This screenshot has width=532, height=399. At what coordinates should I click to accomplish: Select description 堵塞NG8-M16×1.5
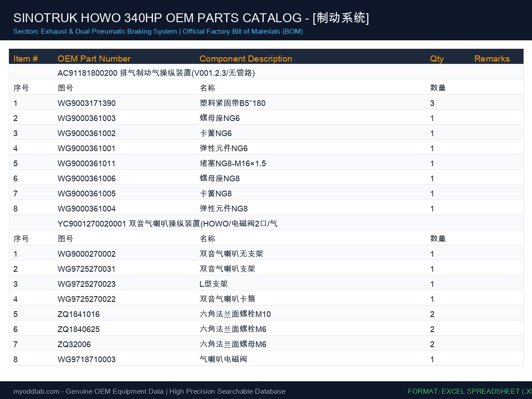point(233,164)
